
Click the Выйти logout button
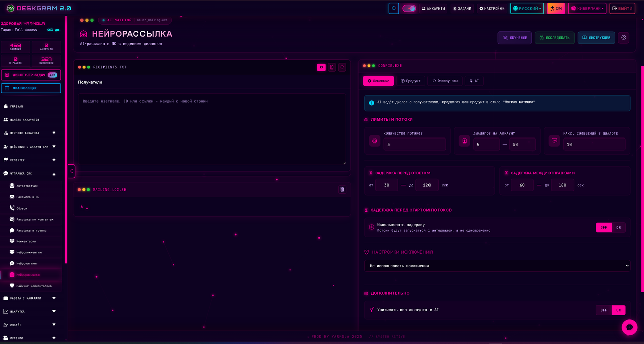tap(622, 8)
